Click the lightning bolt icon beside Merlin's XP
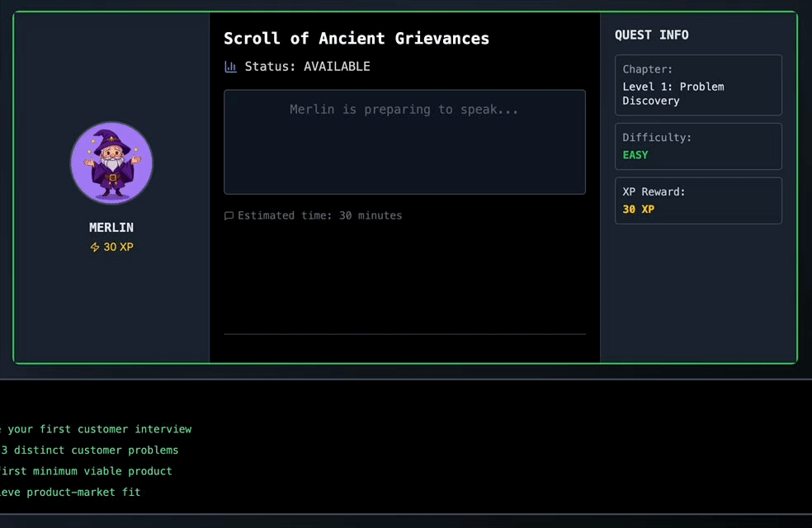 click(x=95, y=247)
